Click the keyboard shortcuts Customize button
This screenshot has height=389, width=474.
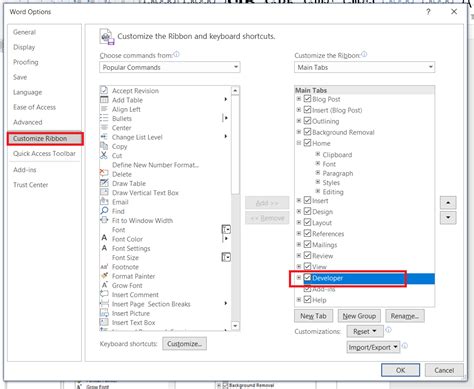pos(184,344)
